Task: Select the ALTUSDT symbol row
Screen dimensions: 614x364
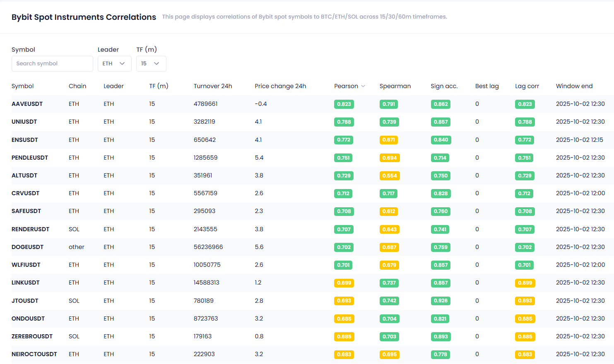Action: [x=313, y=175]
